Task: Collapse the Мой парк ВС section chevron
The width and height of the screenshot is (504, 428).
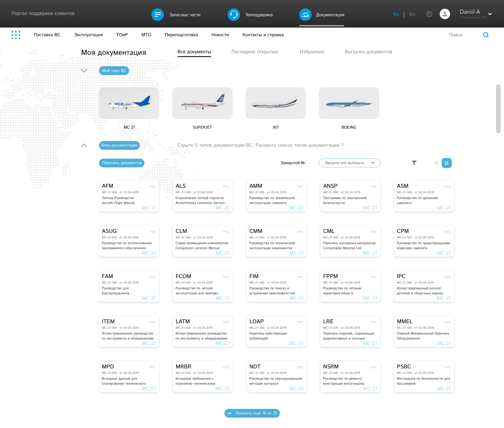Action: [x=84, y=71]
